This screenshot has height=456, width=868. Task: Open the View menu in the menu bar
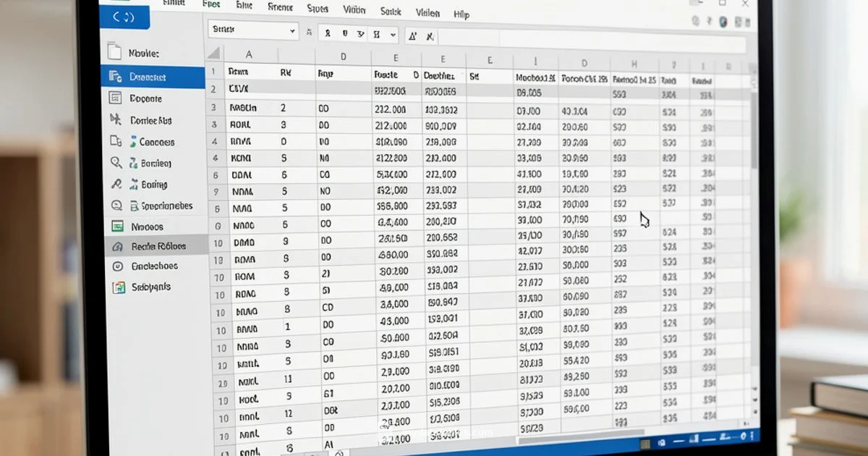(354, 9)
